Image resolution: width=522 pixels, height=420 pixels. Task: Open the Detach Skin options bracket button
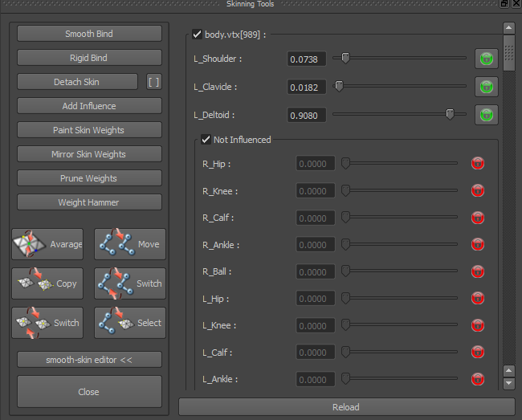pyautogui.click(x=154, y=82)
